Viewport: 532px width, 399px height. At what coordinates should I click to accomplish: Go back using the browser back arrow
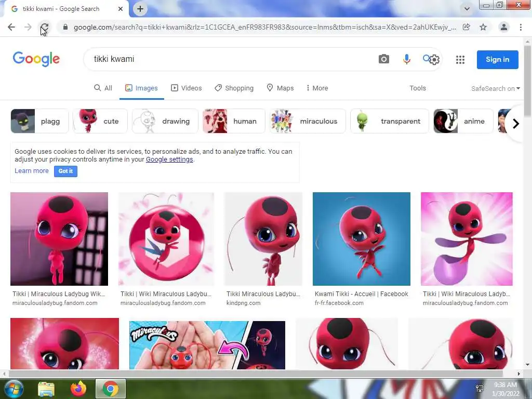11,27
